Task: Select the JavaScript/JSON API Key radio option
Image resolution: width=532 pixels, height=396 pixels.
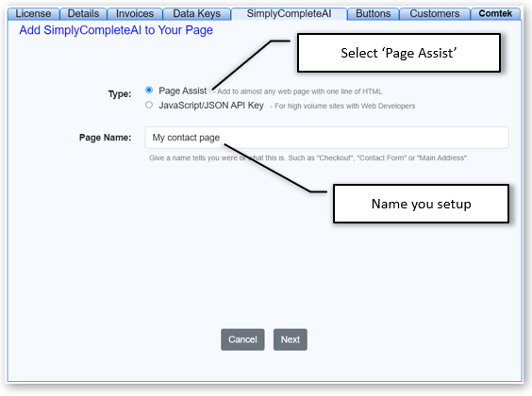Action: pos(149,105)
